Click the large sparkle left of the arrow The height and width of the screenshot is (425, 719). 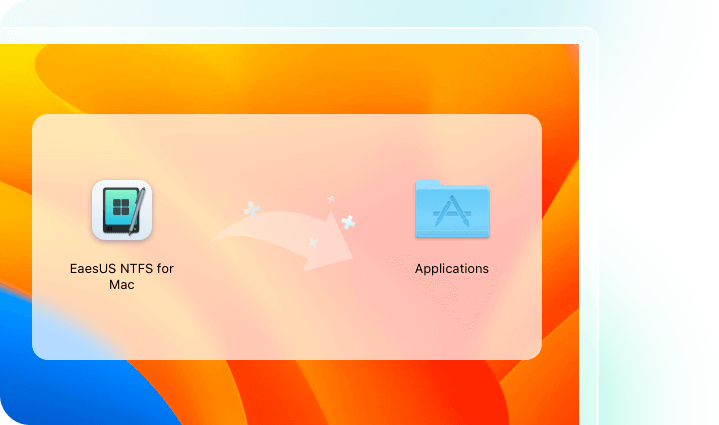(x=252, y=211)
